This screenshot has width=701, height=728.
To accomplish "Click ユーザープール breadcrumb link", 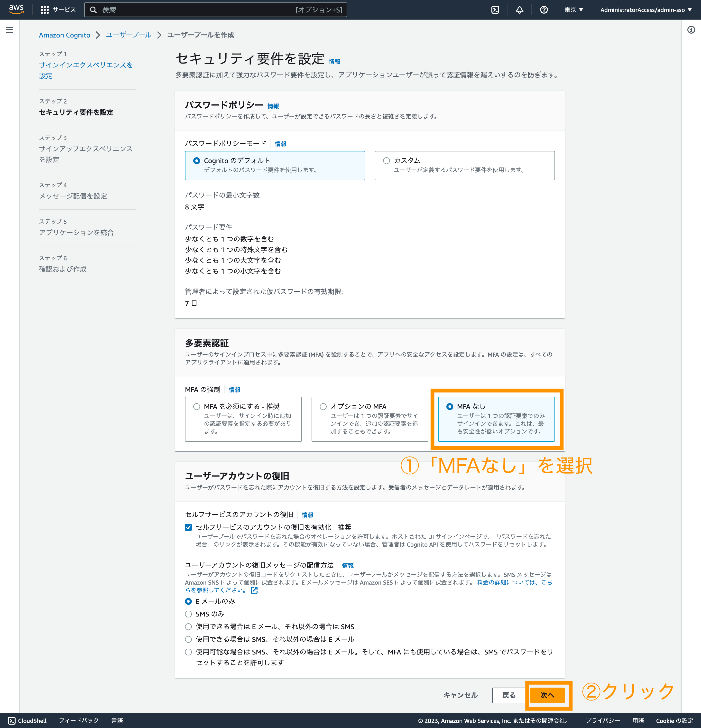I will (129, 35).
